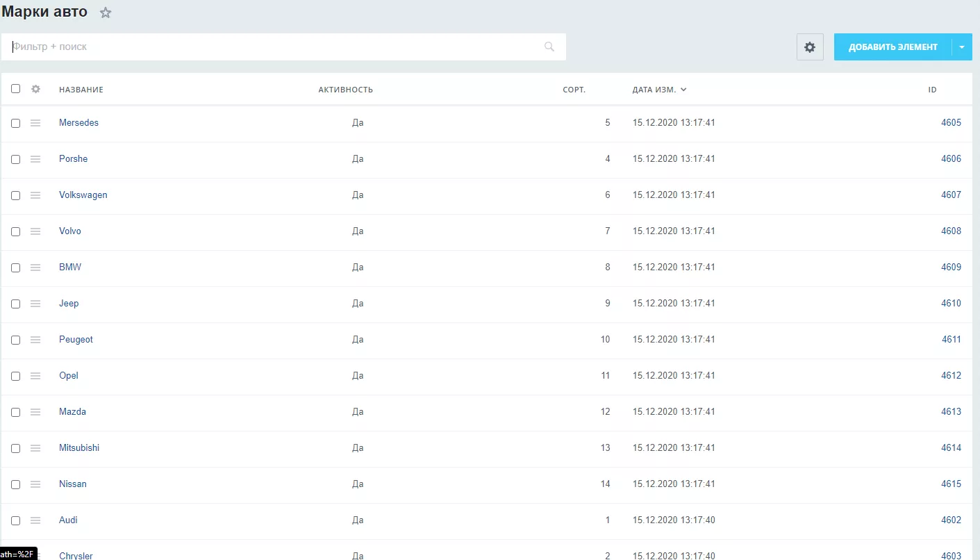The width and height of the screenshot is (980, 560).
Task: Toggle select-all checkbox in table header
Action: coord(15,89)
